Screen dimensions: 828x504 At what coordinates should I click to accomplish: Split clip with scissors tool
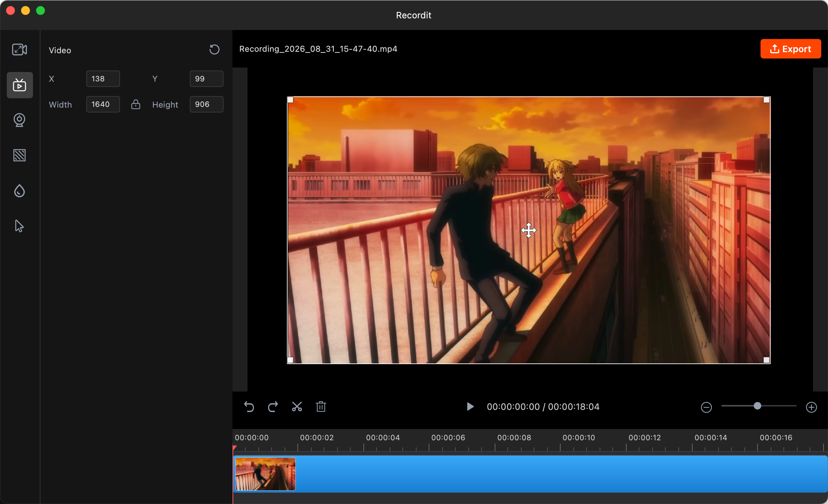pyautogui.click(x=297, y=407)
